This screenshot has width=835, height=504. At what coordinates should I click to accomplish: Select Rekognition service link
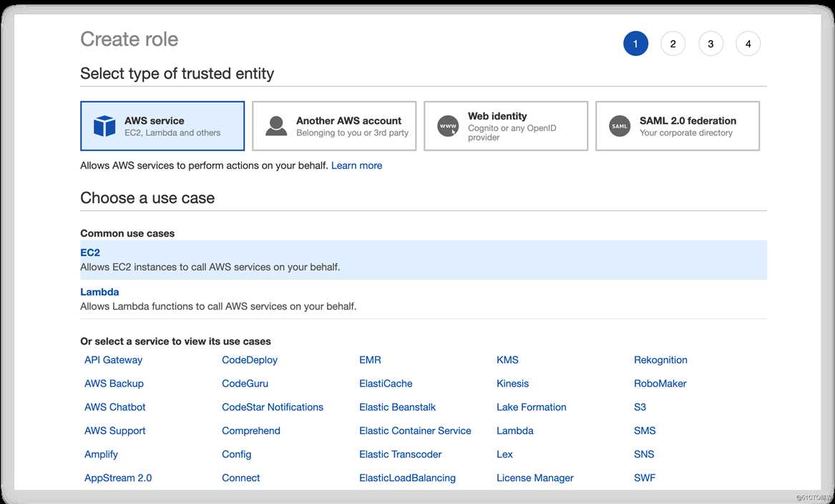pos(660,360)
